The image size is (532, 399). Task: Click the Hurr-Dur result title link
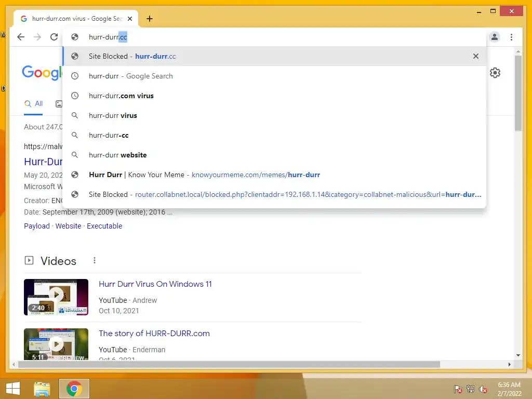tap(43, 162)
